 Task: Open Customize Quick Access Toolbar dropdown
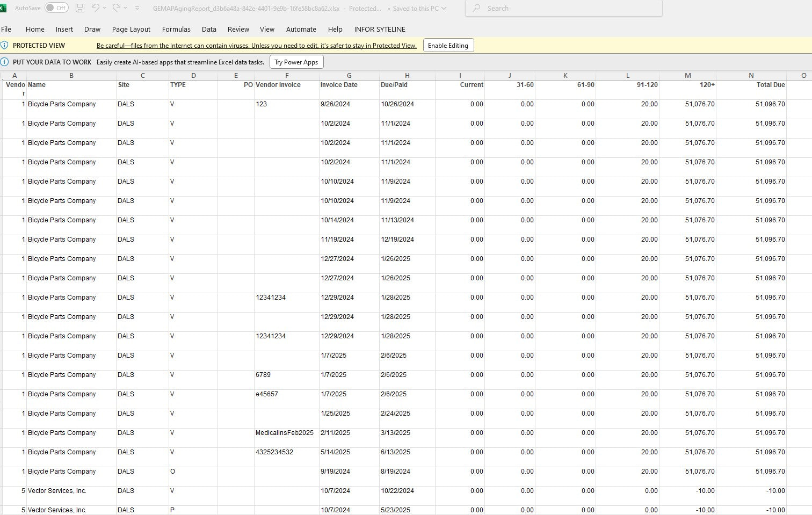point(137,8)
